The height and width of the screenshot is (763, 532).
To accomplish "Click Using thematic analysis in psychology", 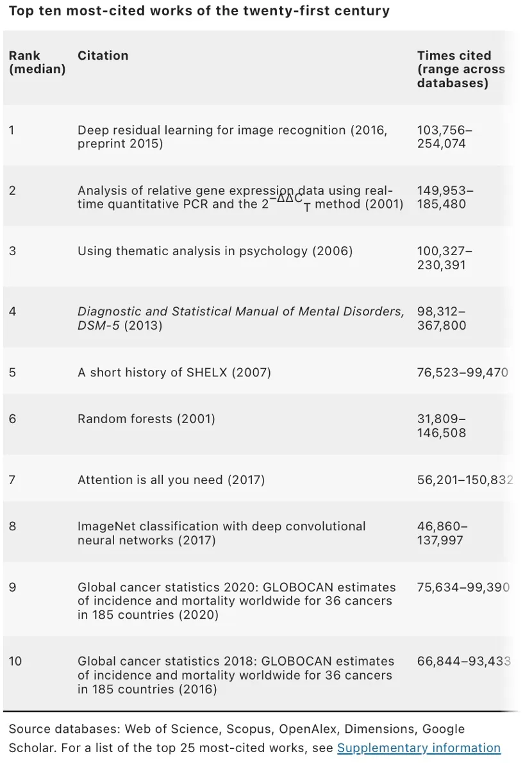I will pos(215,251).
